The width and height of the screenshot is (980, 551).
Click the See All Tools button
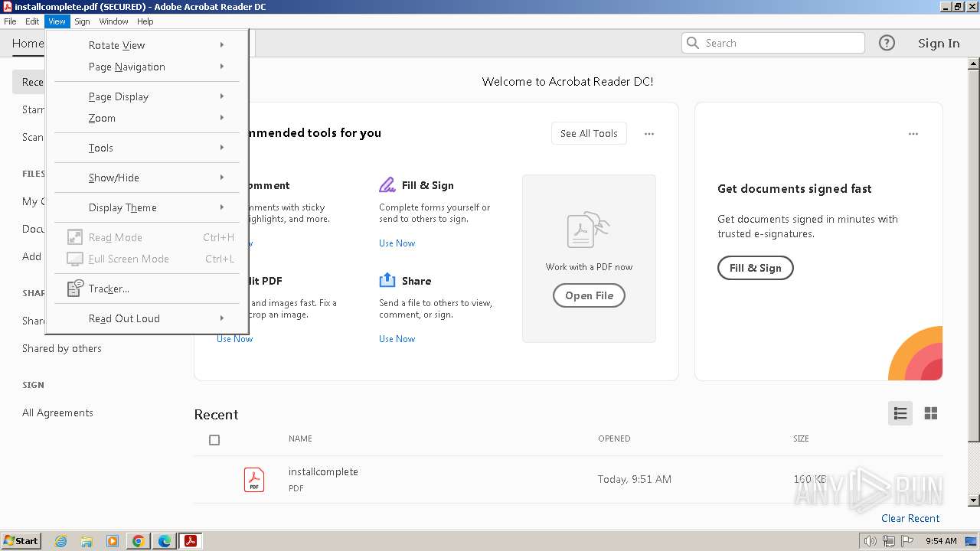pos(589,133)
